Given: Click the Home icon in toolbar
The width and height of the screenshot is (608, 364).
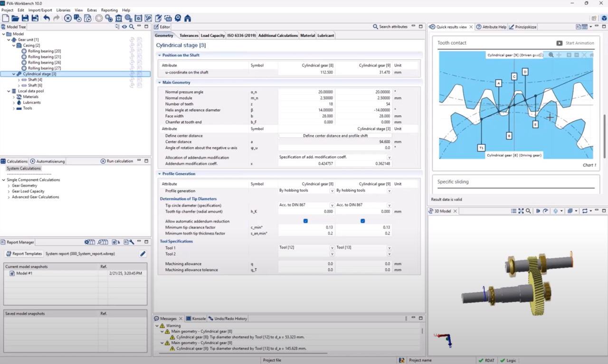Looking at the screenshot, I should coord(188,18).
